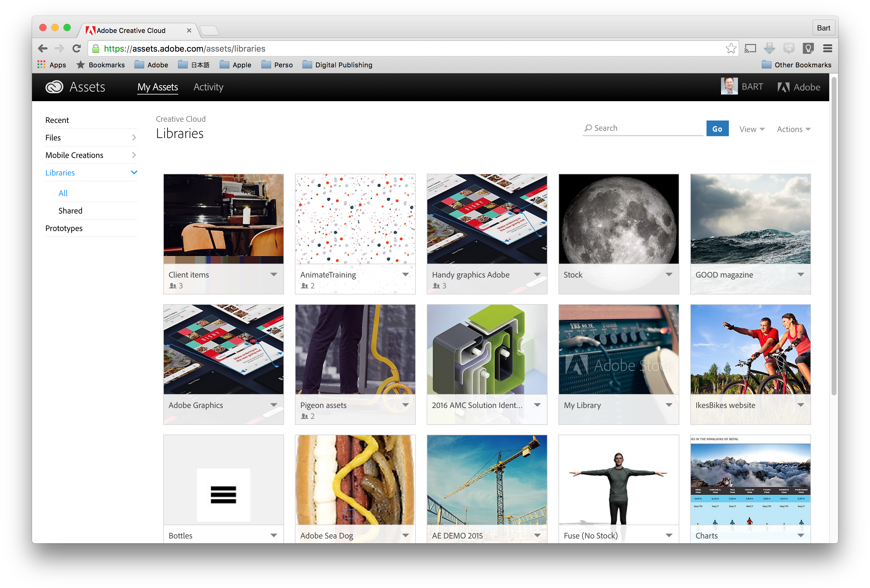Open GOOD magazine dropdown arrow

click(x=801, y=275)
